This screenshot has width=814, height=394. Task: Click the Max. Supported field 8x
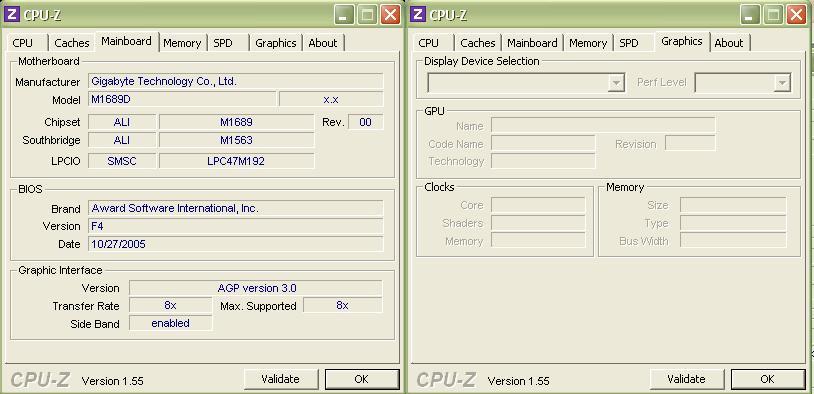(343, 306)
